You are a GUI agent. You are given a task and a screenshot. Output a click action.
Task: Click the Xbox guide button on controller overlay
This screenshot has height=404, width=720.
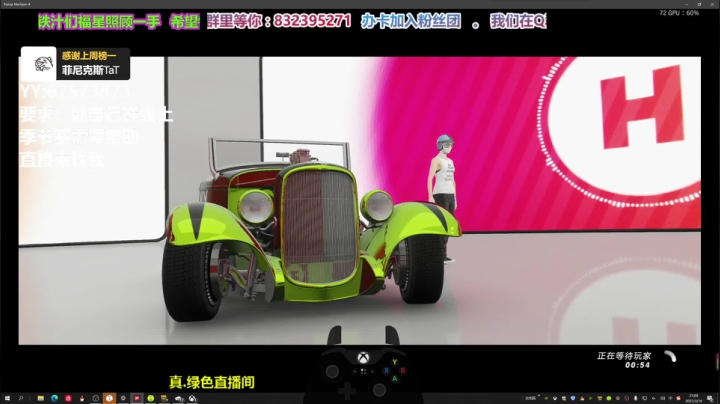[363, 358]
